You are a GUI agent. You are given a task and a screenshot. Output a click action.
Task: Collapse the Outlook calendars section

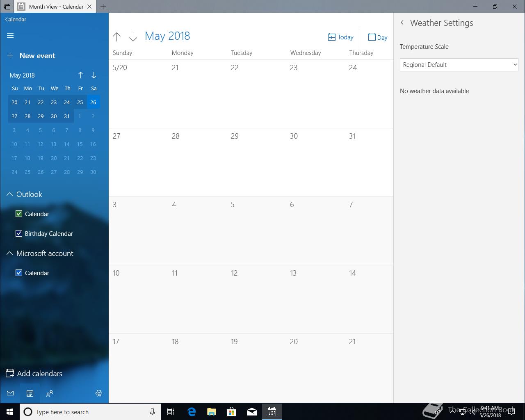(10, 194)
